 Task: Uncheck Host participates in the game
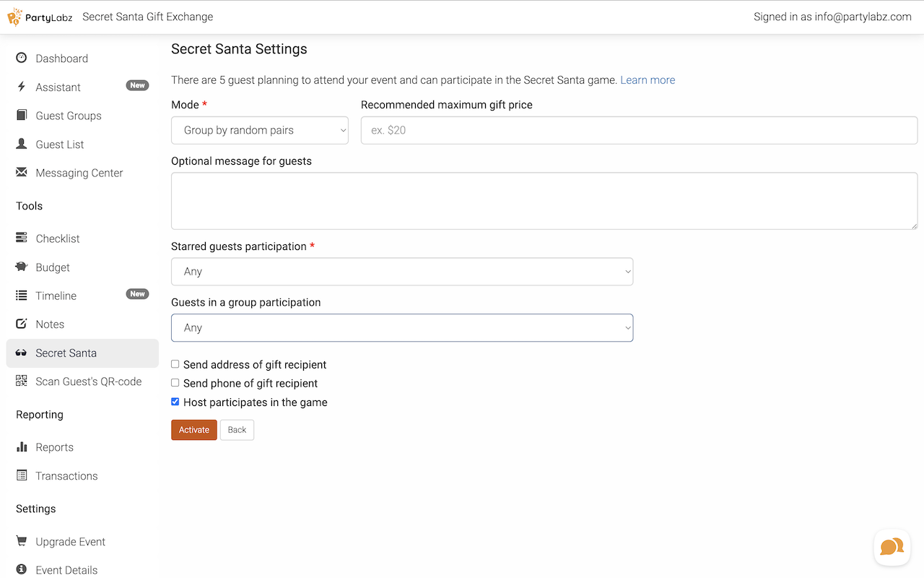coord(175,402)
